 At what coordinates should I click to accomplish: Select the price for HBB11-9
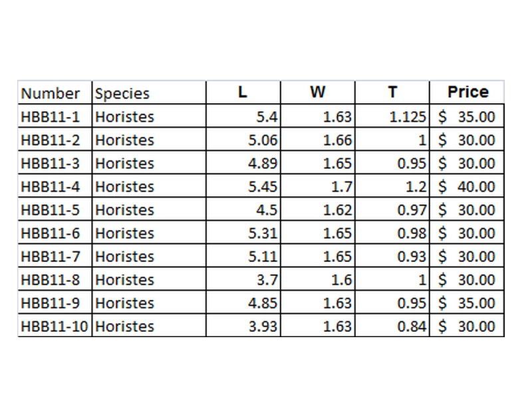[467, 303]
